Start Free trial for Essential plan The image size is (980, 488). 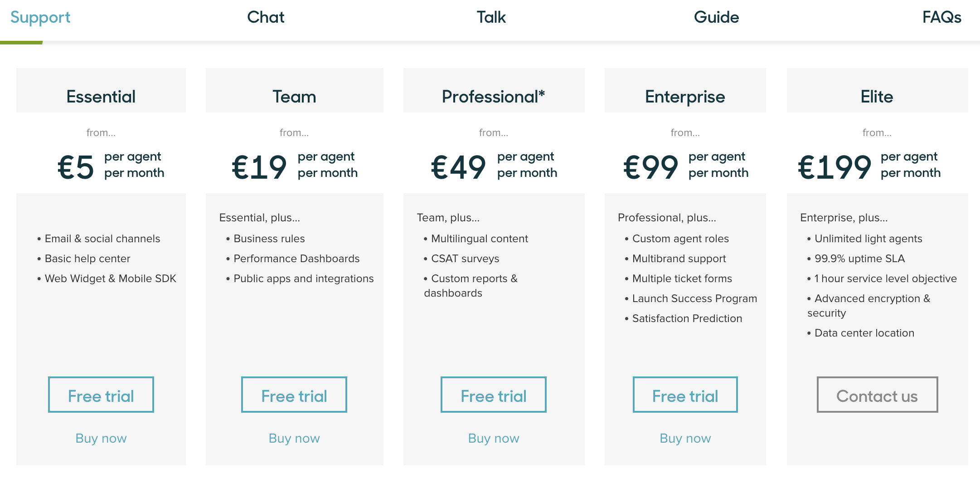(101, 395)
